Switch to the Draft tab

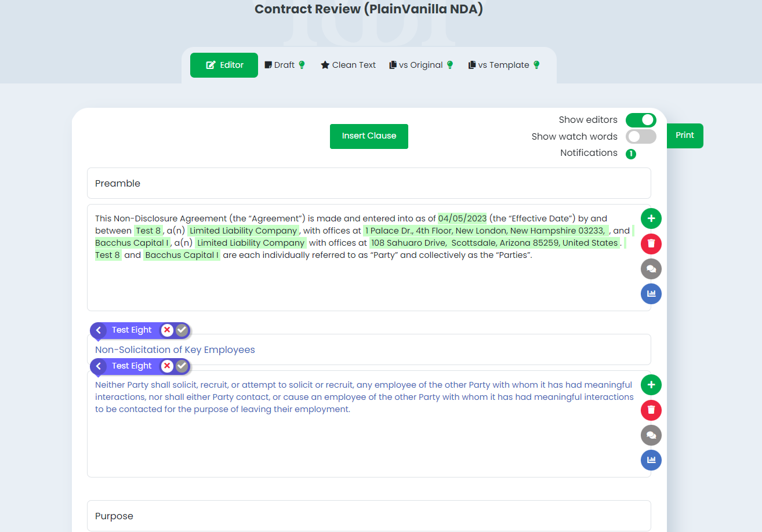[x=285, y=65]
